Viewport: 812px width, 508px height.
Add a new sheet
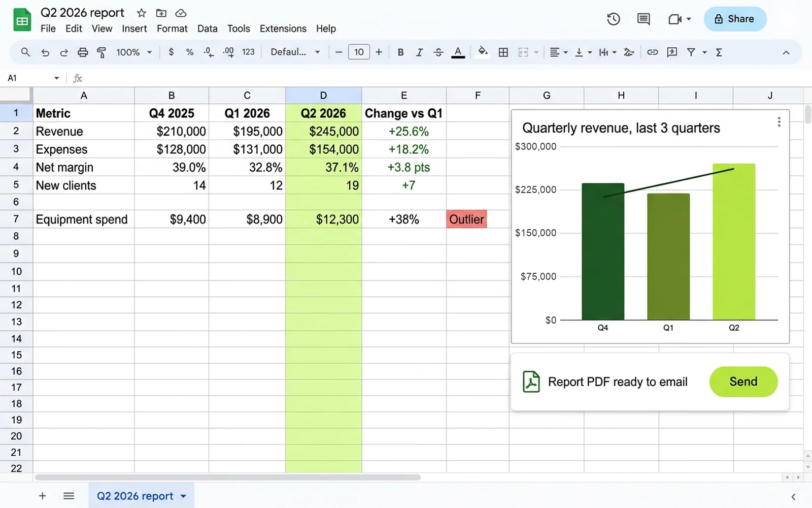pyautogui.click(x=43, y=496)
